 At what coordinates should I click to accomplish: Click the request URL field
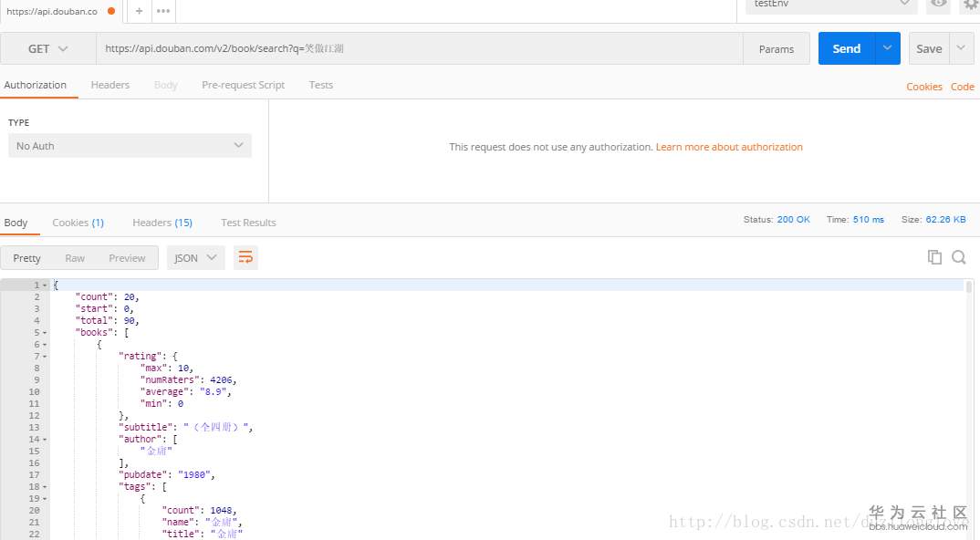pyautogui.click(x=420, y=48)
